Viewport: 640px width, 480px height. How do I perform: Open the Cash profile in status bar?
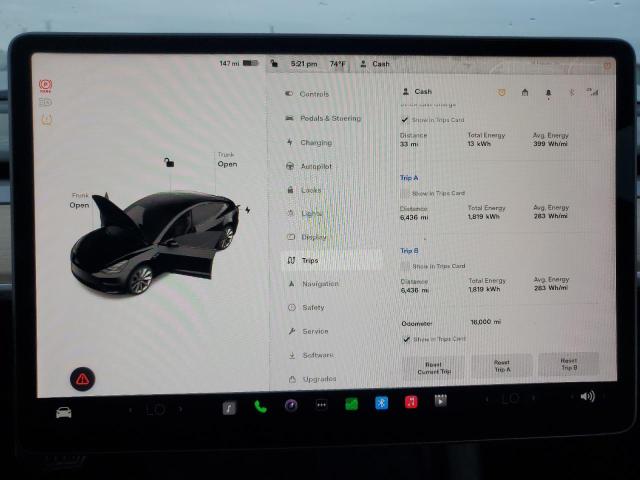coord(375,64)
